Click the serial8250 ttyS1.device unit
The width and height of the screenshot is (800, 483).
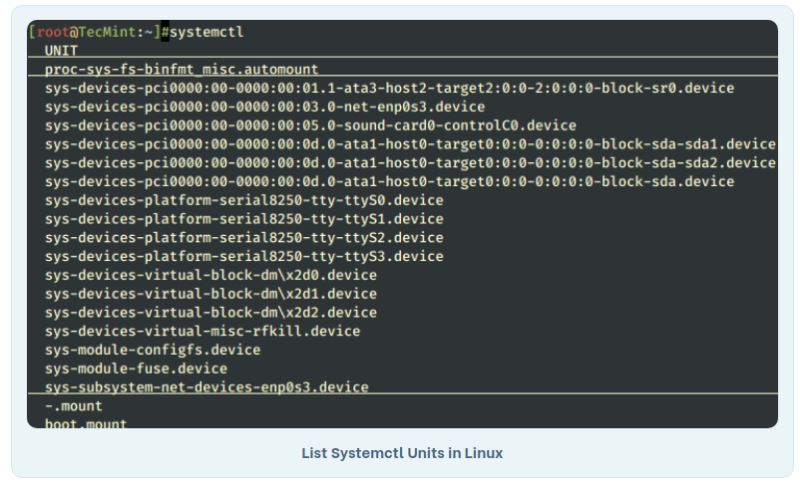pos(243,218)
